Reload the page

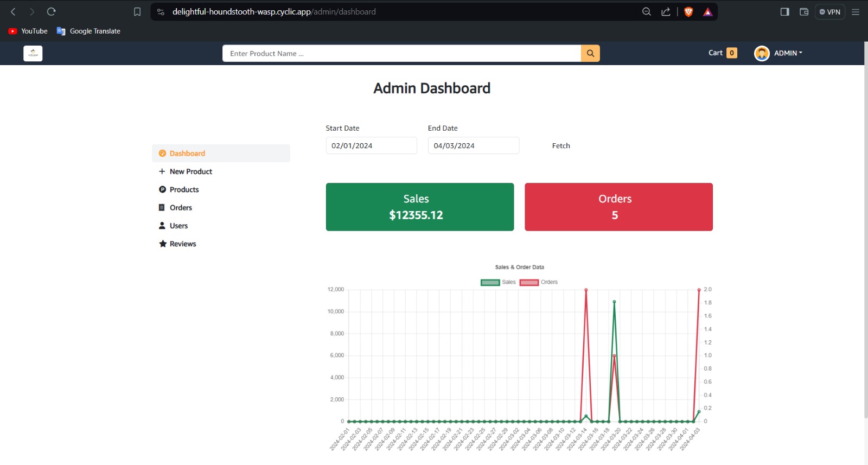[x=51, y=11]
